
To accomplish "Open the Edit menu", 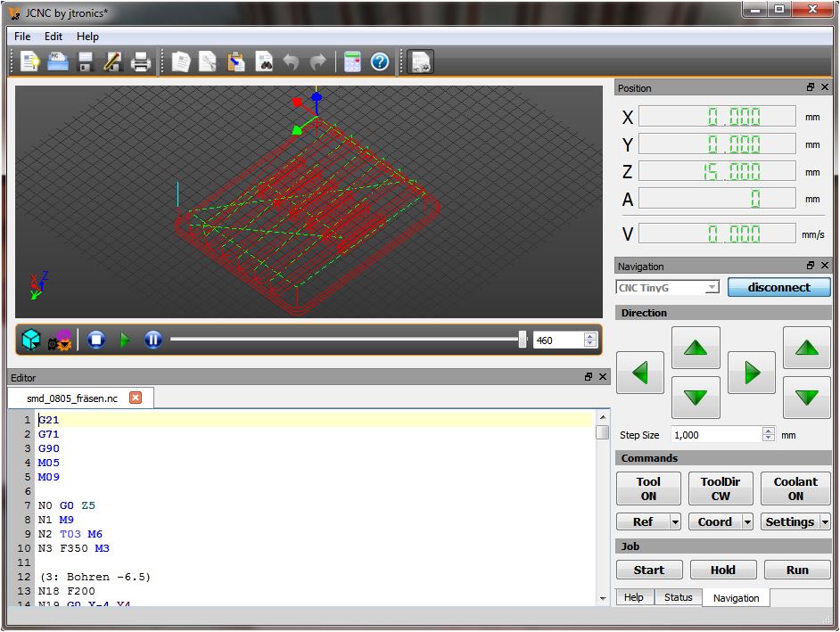I will coord(54,37).
